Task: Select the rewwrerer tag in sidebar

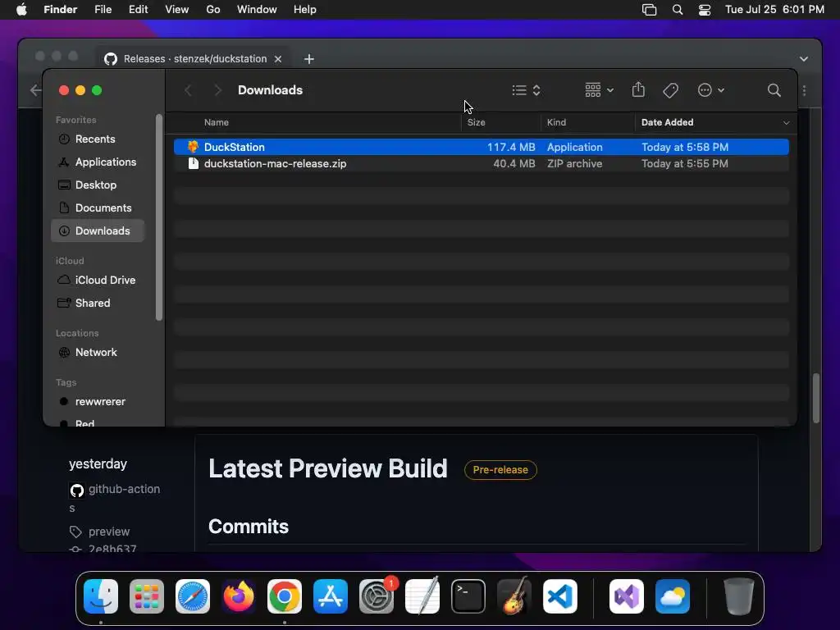Action: (98, 402)
